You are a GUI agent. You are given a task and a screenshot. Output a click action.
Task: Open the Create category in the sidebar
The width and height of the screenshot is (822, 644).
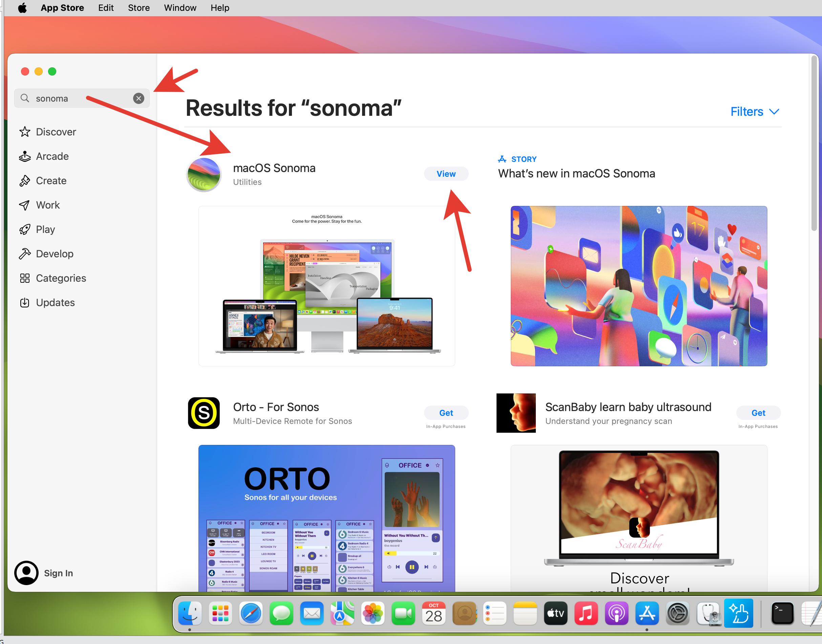coord(43,181)
